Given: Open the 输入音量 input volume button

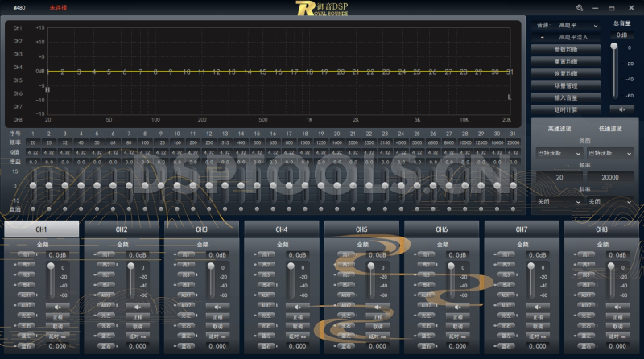Looking at the screenshot, I should [x=566, y=97].
